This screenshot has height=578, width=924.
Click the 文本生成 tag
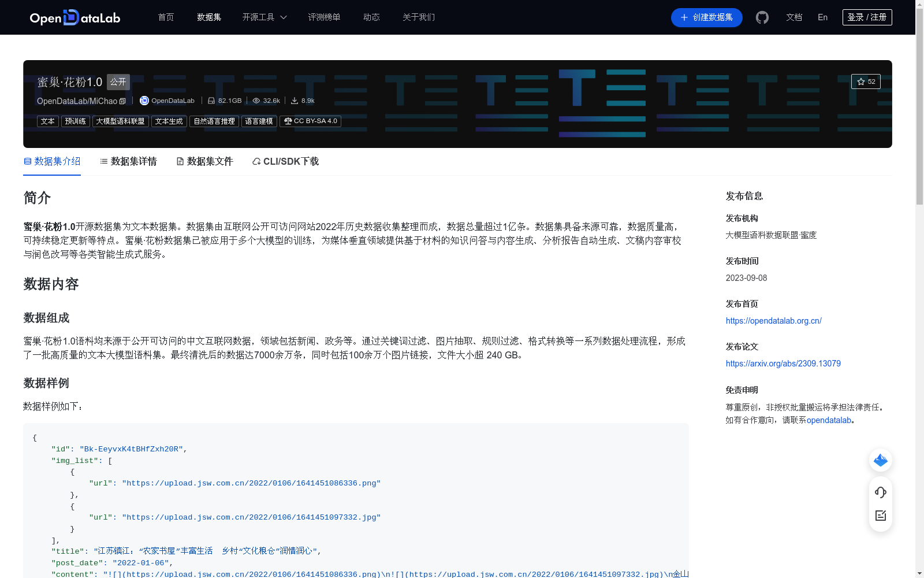coord(169,121)
